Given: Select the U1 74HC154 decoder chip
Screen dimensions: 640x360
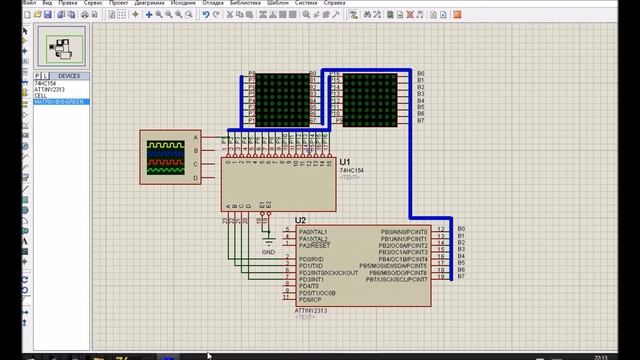Looking at the screenshot, I should 279,184.
